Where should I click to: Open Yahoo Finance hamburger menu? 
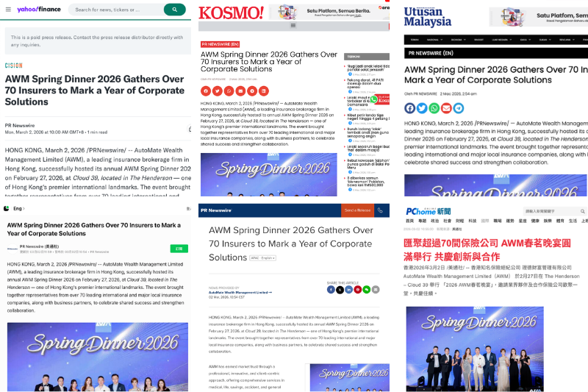(8, 10)
